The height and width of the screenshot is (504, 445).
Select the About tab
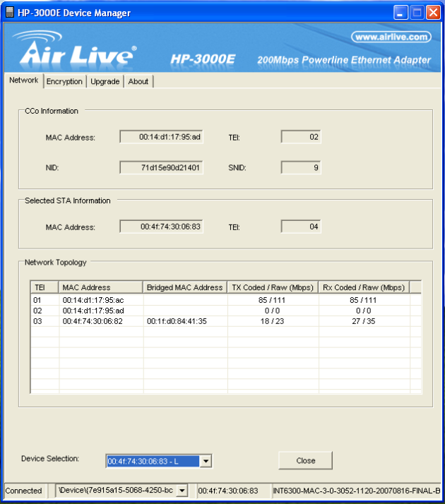138,81
